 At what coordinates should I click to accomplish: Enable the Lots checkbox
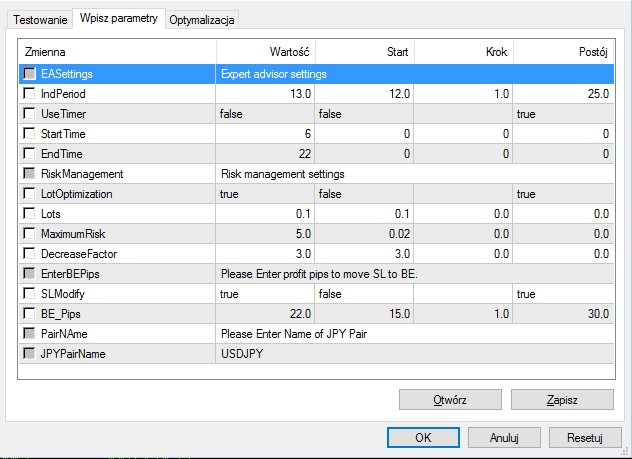click(29, 214)
